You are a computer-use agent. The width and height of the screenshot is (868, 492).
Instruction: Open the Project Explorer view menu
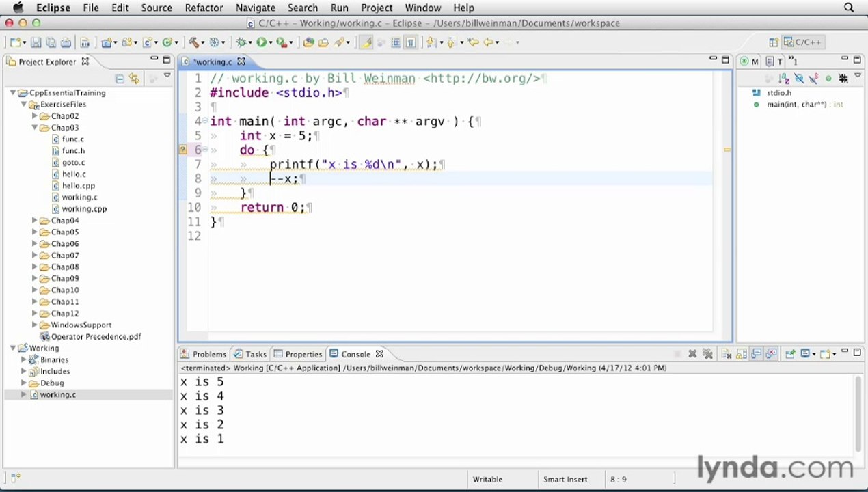[x=167, y=77]
